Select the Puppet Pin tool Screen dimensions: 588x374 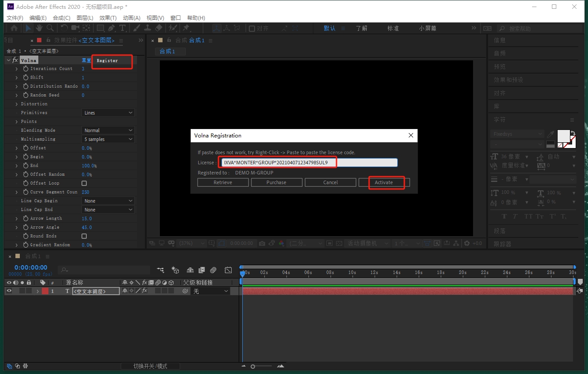click(186, 28)
